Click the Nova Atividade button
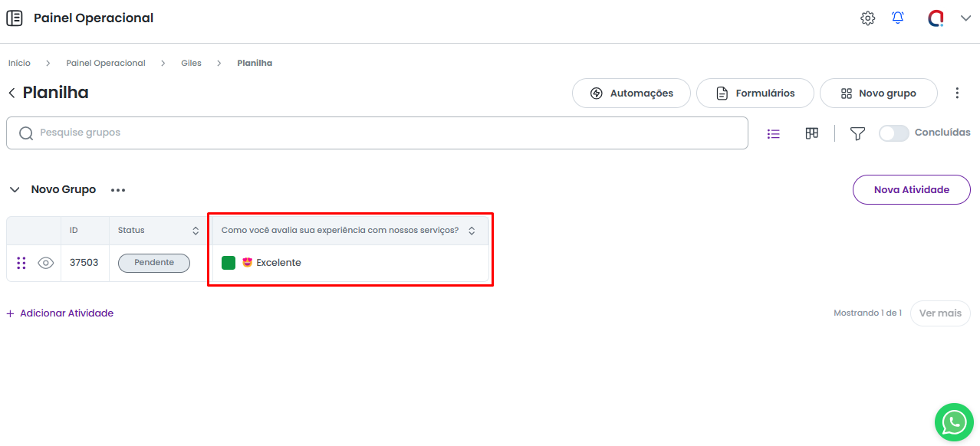Image resolution: width=980 pixels, height=446 pixels. click(911, 189)
